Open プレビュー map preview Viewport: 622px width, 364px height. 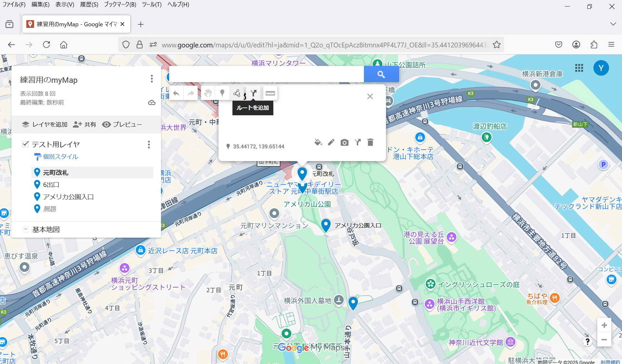pos(122,124)
